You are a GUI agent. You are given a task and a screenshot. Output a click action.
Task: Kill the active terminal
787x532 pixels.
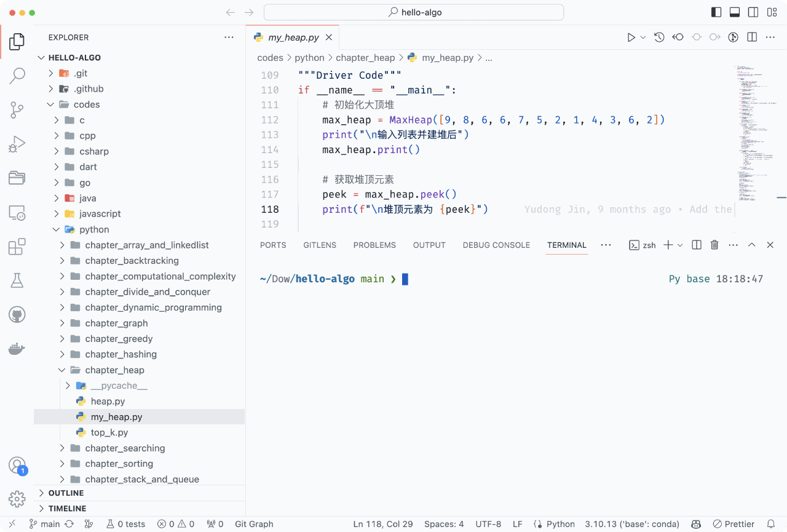[714, 245]
